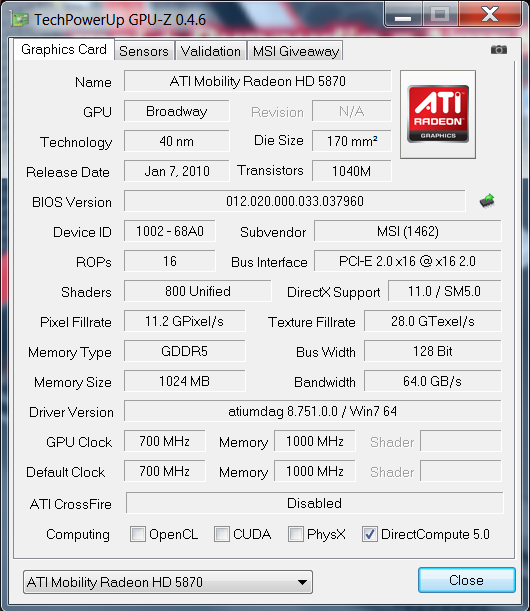Click the Device ID field
Viewport: 530px width, 611px height.
170,231
